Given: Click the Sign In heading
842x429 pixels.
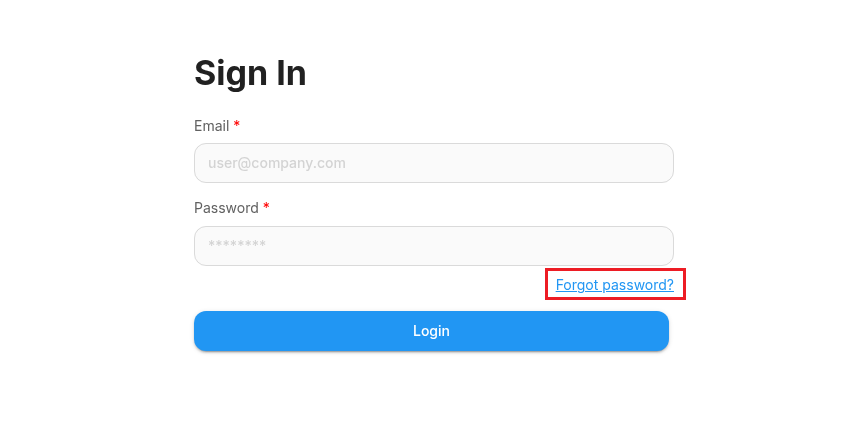Looking at the screenshot, I should (250, 73).
